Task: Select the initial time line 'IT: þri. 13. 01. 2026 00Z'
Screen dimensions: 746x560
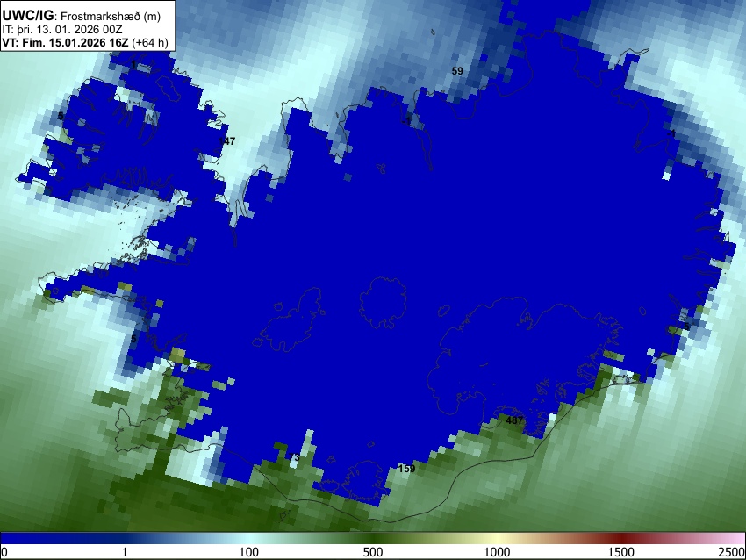Action: [x=62, y=30]
